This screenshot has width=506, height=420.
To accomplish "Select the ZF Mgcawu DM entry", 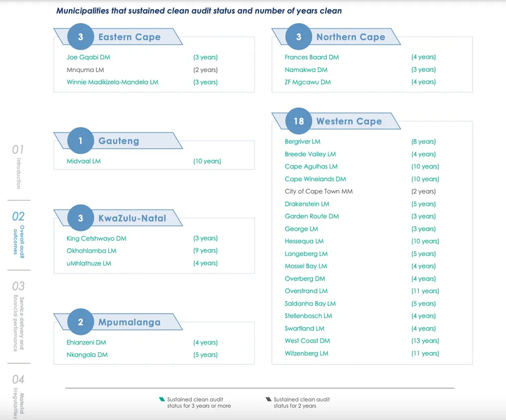I will click(x=308, y=82).
